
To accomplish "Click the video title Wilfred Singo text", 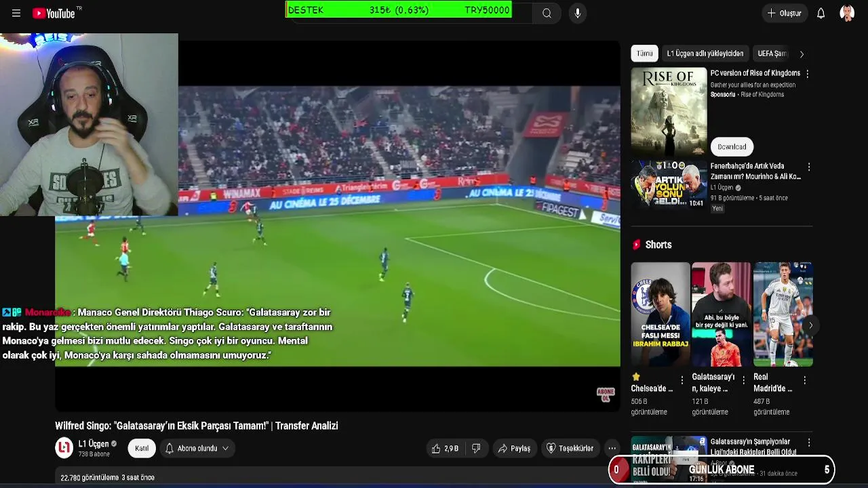I will click(x=196, y=426).
